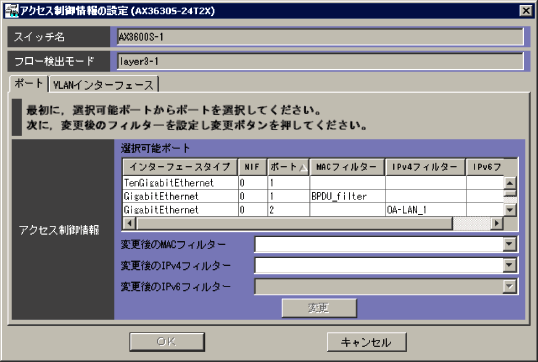The height and width of the screenshot is (362, 538).
Task: Select the GigabitEthernet row with BPDU_filter
Action: [313, 196]
